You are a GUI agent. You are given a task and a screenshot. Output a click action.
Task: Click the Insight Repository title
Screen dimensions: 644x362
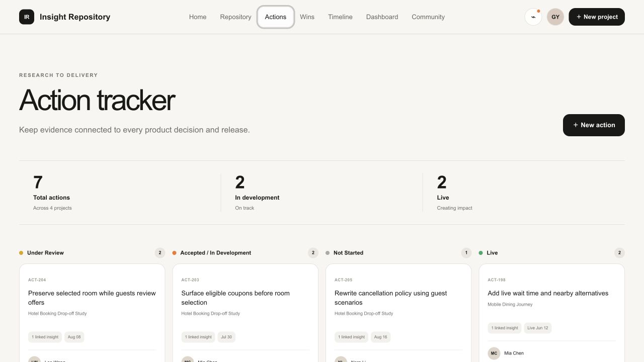[x=75, y=17]
